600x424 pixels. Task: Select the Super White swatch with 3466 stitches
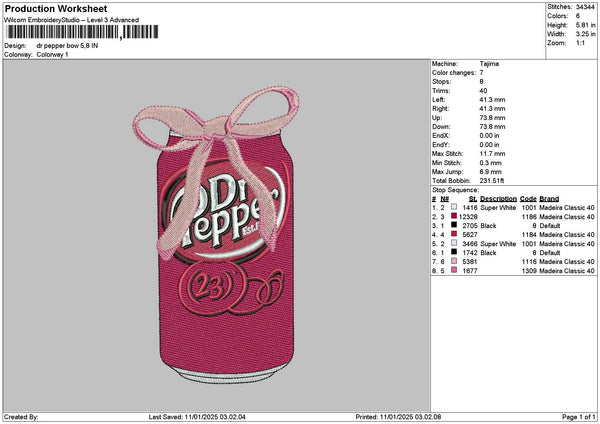tap(454, 243)
